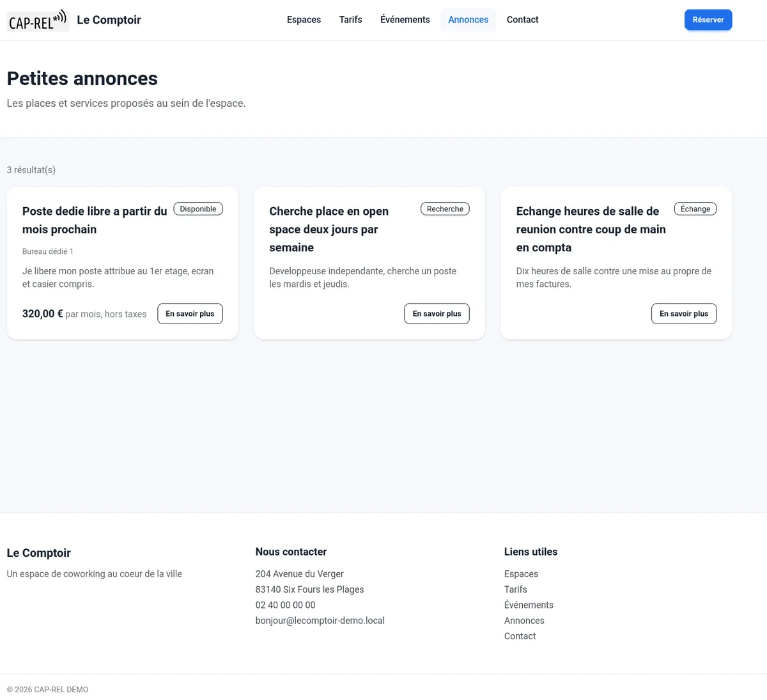Click the blue Réserver button
Image resolution: width=767 pixels, height=700 pixels.
(708, 20)
